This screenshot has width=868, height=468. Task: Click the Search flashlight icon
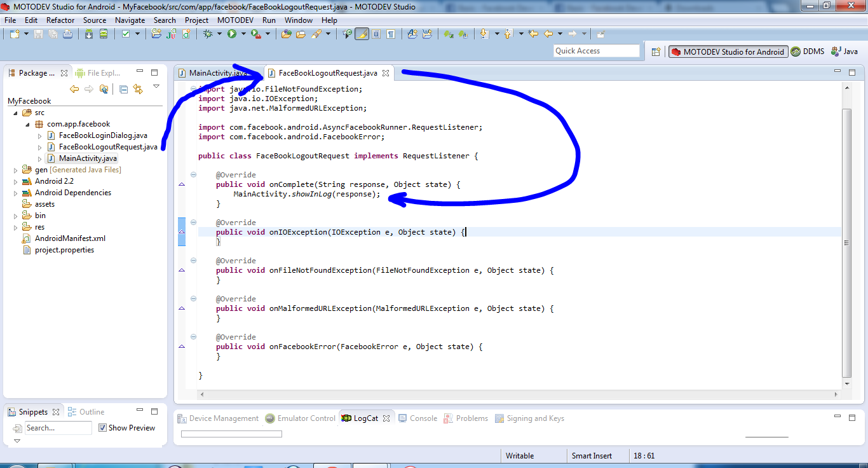[x=316, y=34]
